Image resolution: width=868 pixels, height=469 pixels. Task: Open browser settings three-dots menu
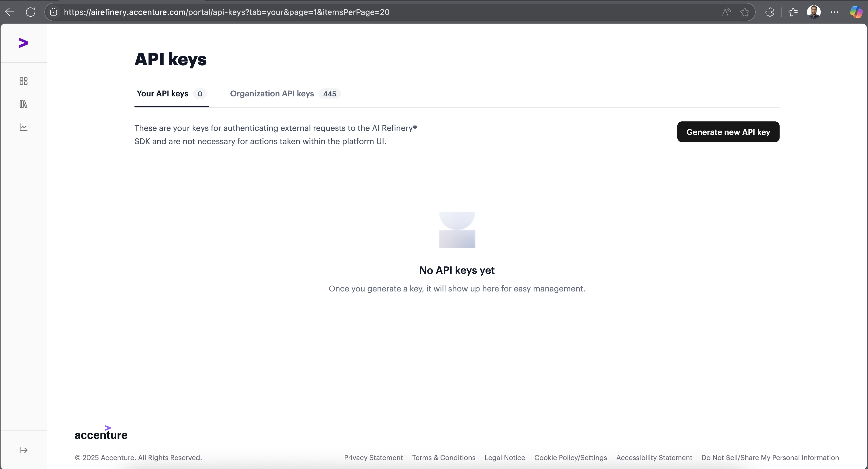click(835, 12)
